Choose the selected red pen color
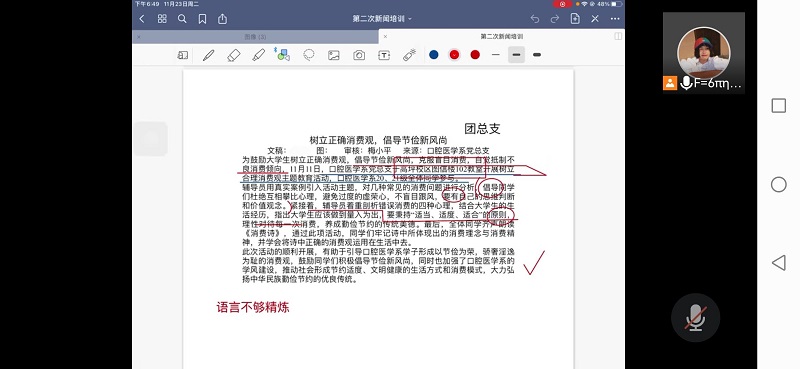This screenshot has width=800, height=369. point(454,55)
